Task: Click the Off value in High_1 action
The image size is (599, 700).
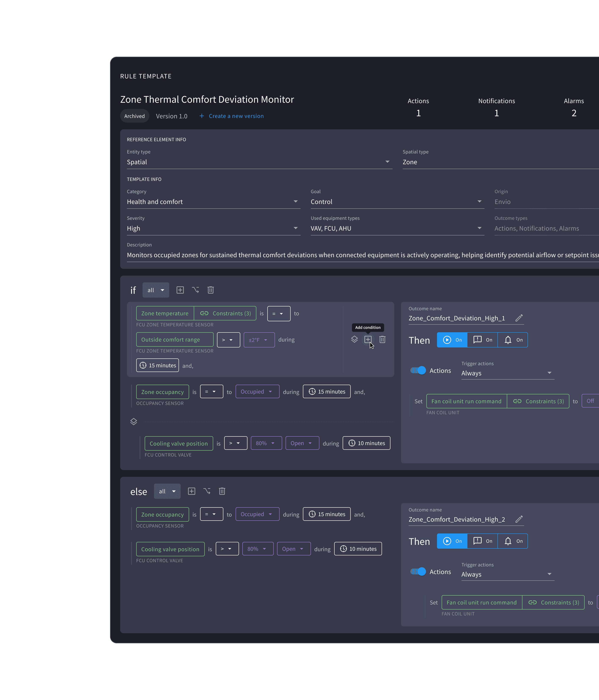Action: pos(590,401)
